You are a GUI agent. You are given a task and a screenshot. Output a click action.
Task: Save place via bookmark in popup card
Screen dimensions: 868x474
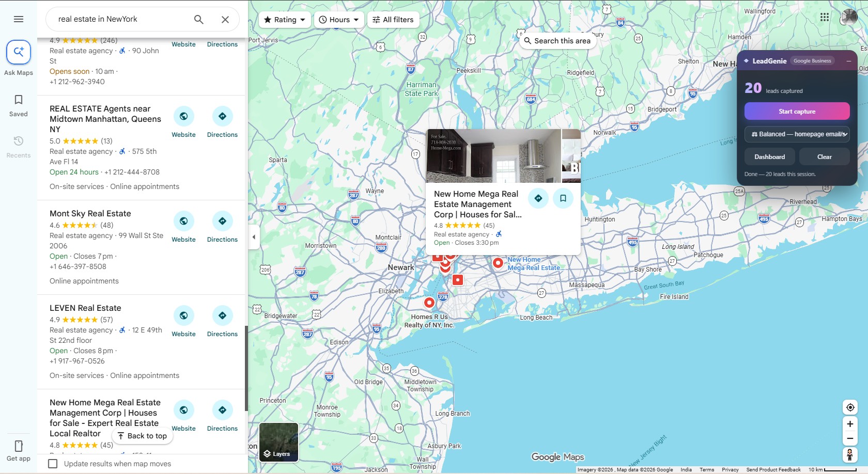(563, 198)
